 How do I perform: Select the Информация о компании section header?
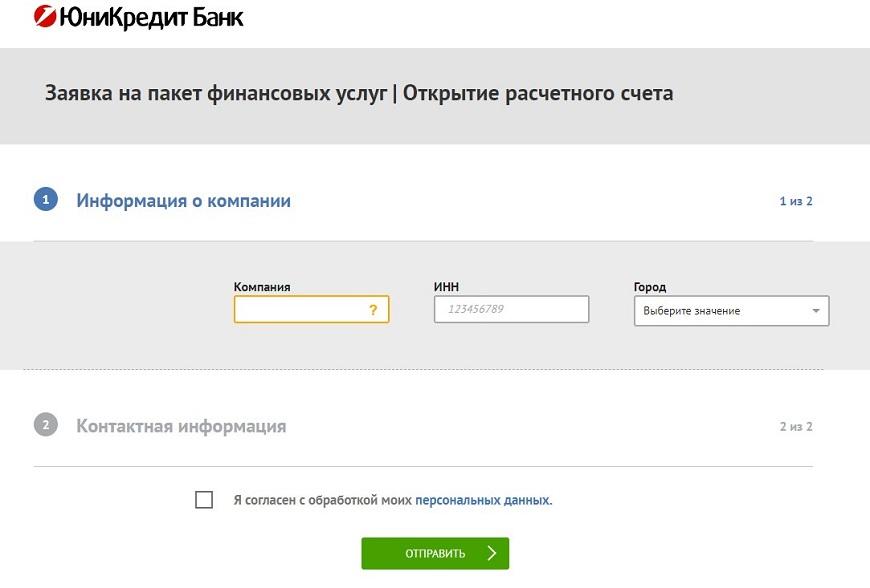click(183, 200)
